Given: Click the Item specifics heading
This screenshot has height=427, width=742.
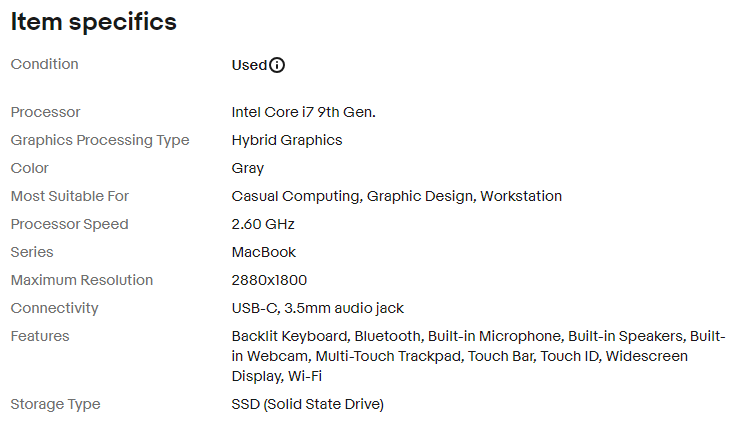Looking at the screenshot, I should pos(94,22).
